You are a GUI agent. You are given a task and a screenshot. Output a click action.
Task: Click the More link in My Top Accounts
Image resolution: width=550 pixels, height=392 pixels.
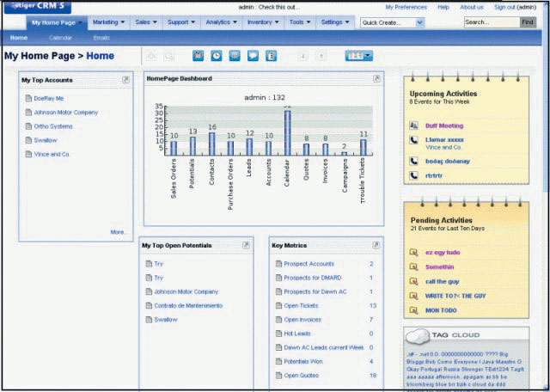click(x=118, y=232)
